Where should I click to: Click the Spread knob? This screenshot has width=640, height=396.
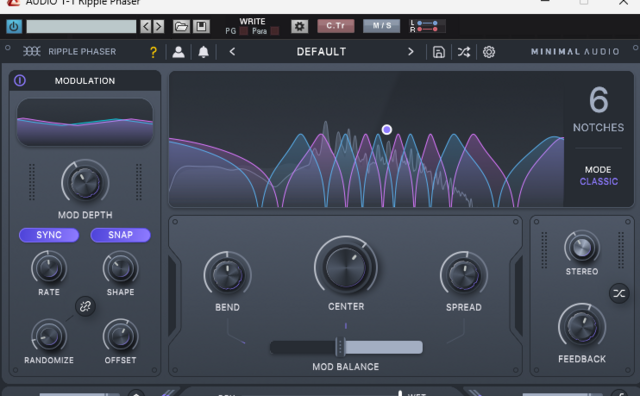tap(464, 275)
